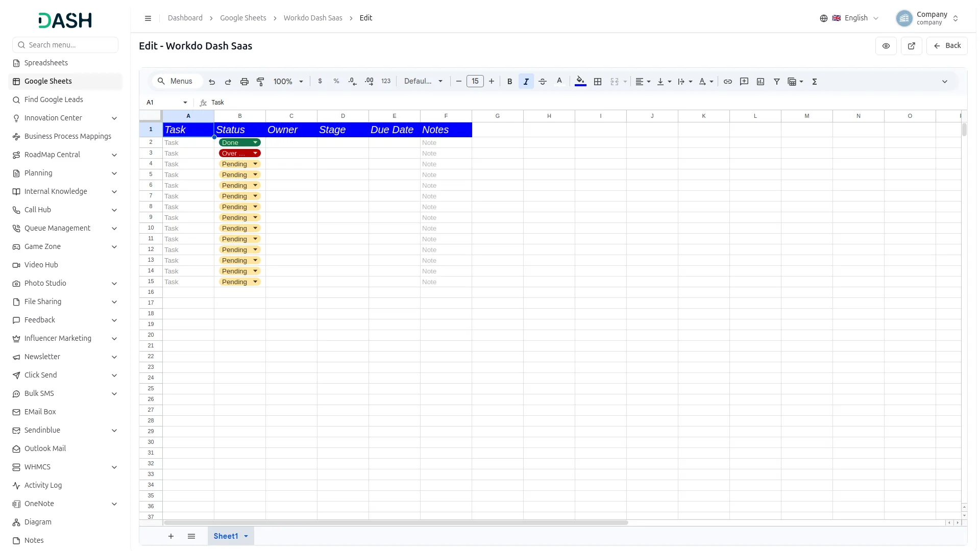Screen dimensions: 980x551
Task: Click the font size box showing 15
Action: click(x=475, y=82)
